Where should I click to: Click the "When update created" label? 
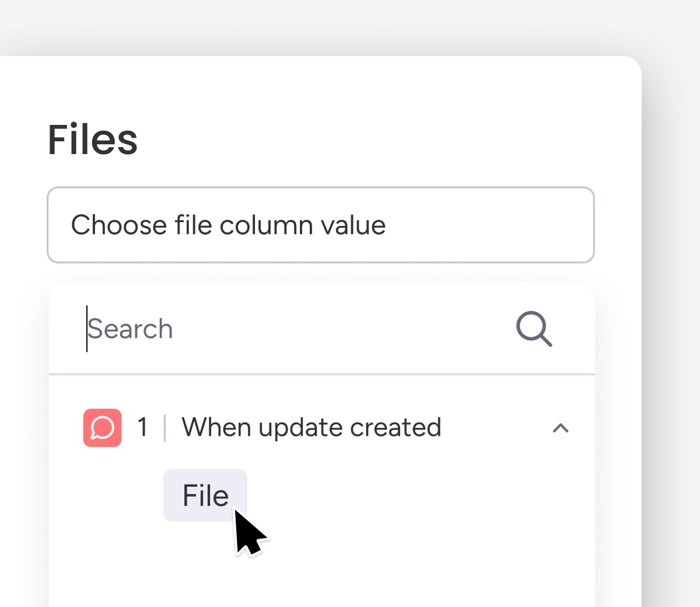311,427
